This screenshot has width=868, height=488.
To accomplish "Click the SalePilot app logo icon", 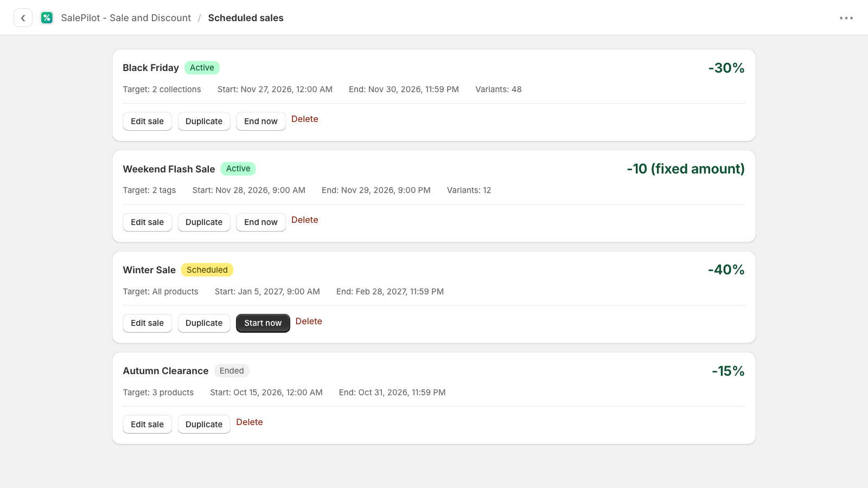I will tap(47, 18).
